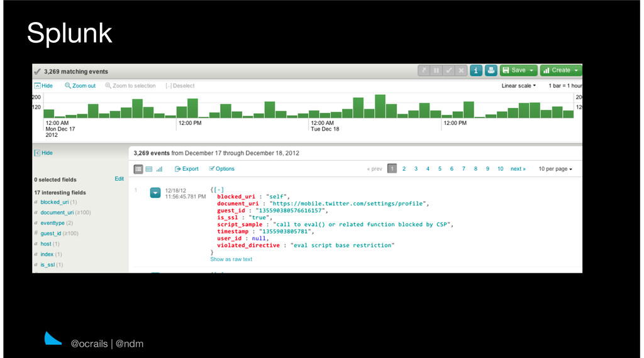
Task: Switch to the events list view icon
Action: pyautogui.click(x=138, y=169)
